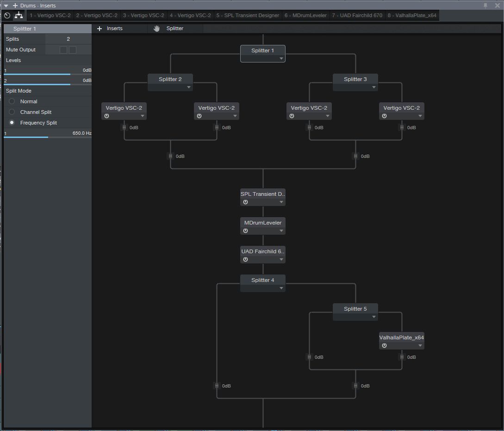Open the ValhallaPlate_x64 dropdown arrow
Screen dimensions: 504x431
tap(420, 345)
